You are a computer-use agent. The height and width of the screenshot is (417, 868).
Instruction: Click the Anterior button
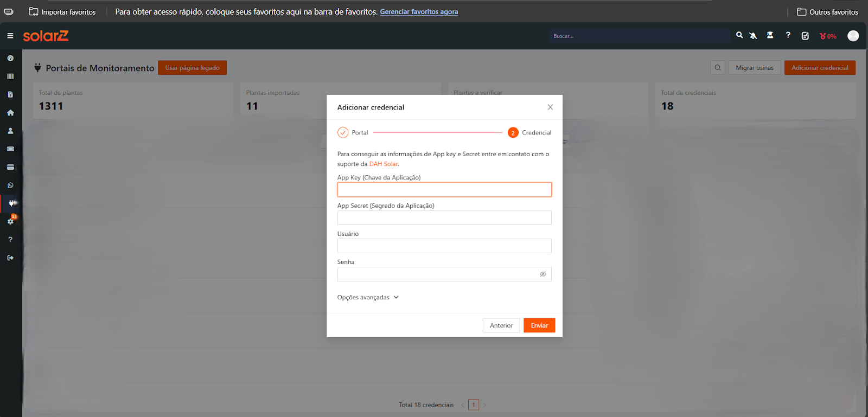coord(501,325)
